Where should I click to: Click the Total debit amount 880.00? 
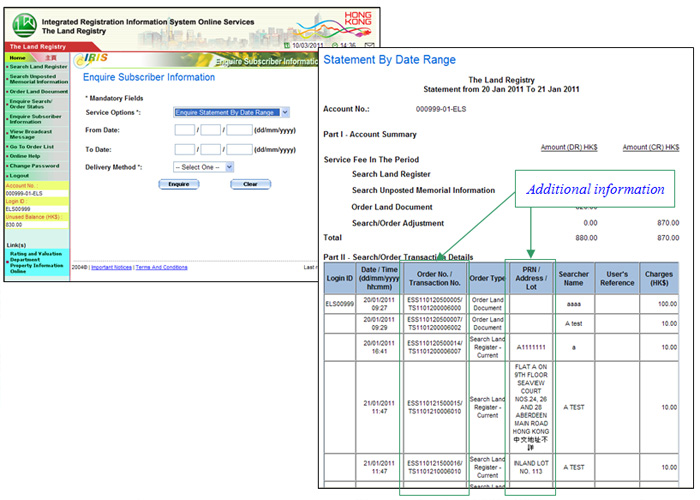[x=586, y=238]
